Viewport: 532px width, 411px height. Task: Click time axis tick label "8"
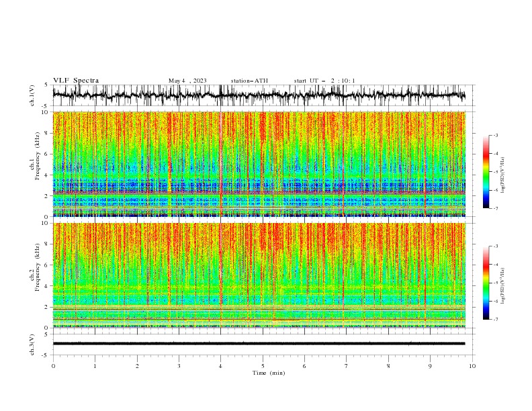click(388, 366)
